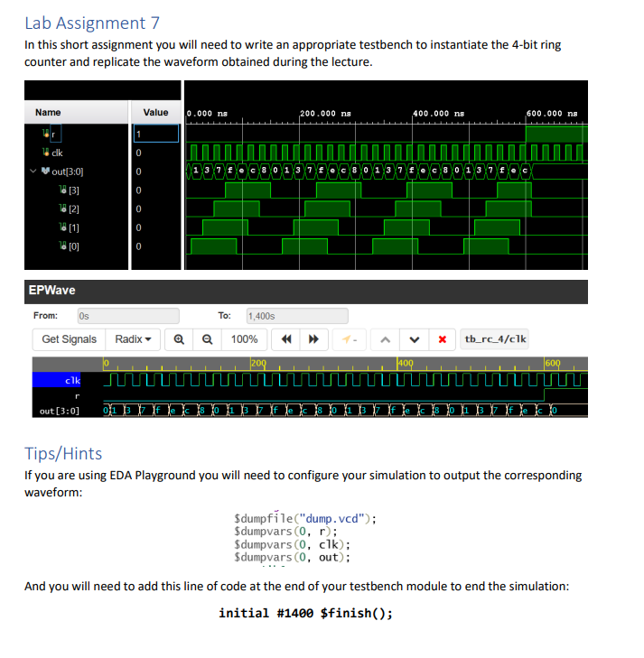This screenshot has width=644, height=658.
Task: Click the rewind double-left arrow icon
Action: [286, 339]
